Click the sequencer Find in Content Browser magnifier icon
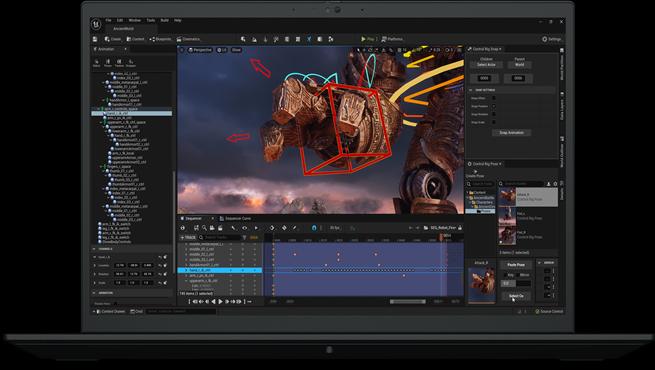This screenshot has height=370, width=655. tap(204, 228)
